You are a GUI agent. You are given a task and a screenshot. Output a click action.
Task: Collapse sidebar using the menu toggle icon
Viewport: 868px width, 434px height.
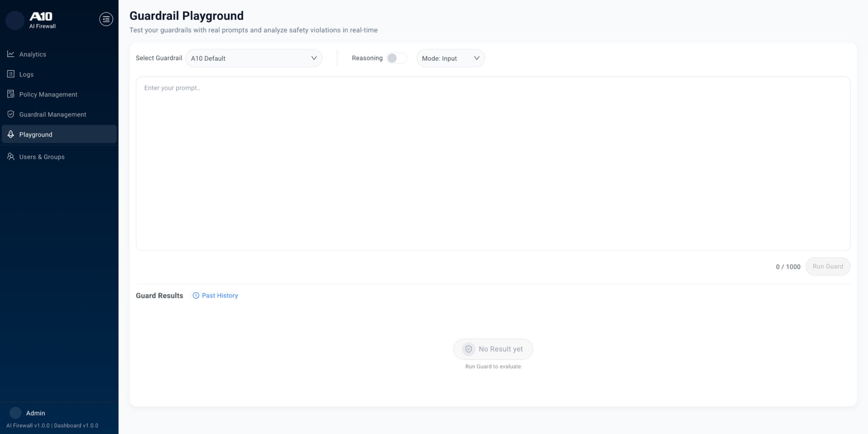click(x=106, y=19)
